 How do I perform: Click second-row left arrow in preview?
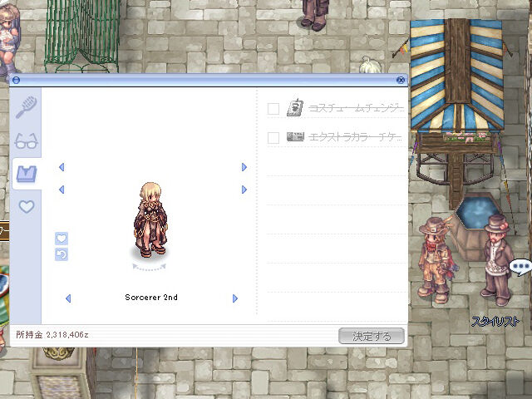click(x=62, y=190)
